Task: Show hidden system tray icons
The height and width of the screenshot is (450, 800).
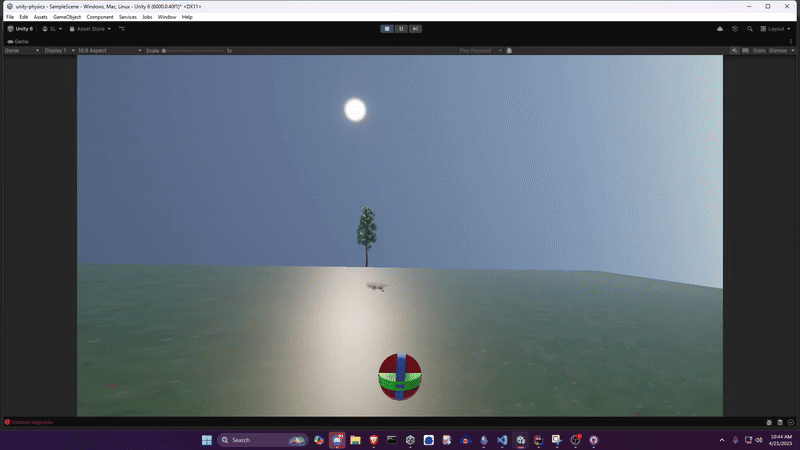Action: click(x=721, y=440)
